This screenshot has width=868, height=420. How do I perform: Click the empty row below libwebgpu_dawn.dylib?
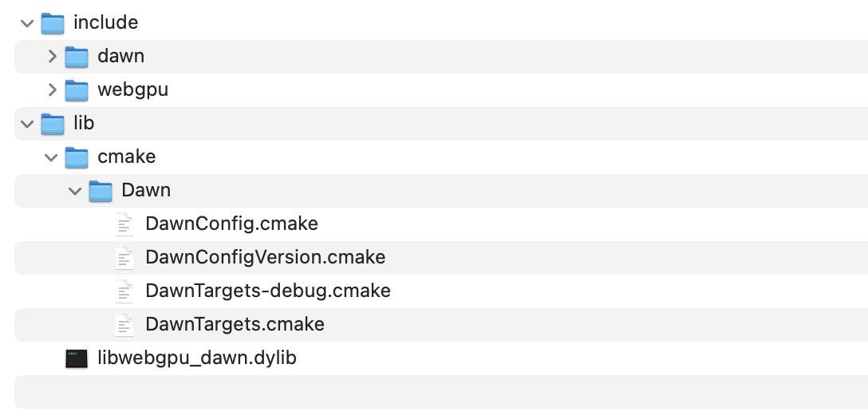coord(440,392)
